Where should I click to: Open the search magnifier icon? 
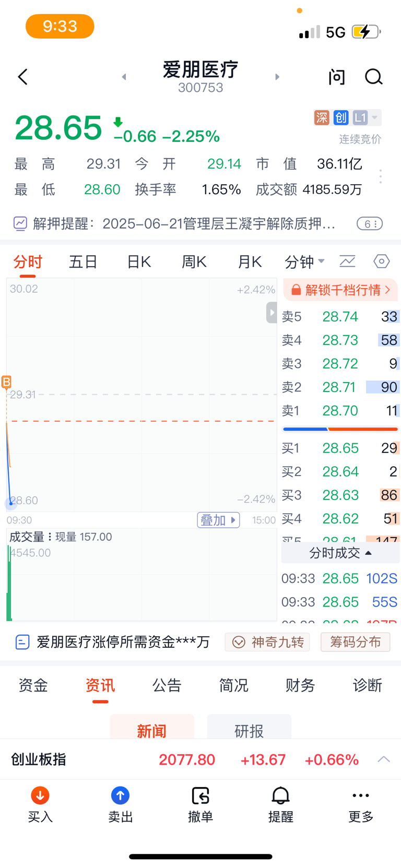(x=373, y=77)
